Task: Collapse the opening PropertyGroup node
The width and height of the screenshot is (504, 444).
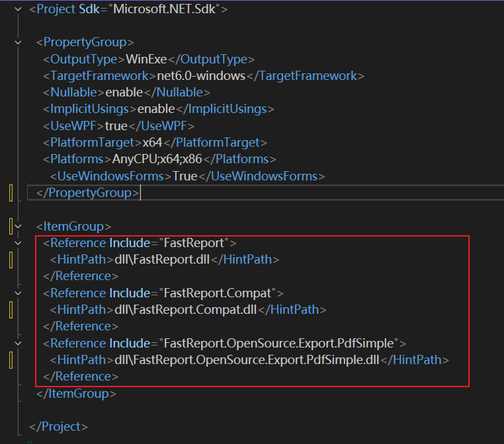Action: tap(19, 42)
